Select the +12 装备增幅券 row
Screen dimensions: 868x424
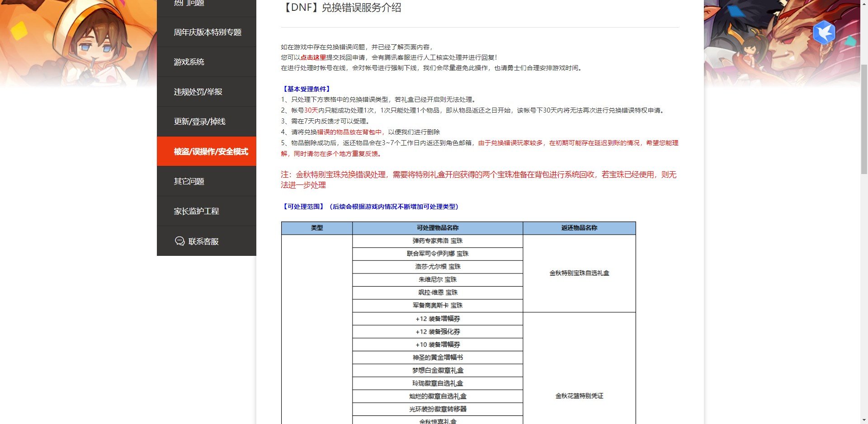(438, 319)
